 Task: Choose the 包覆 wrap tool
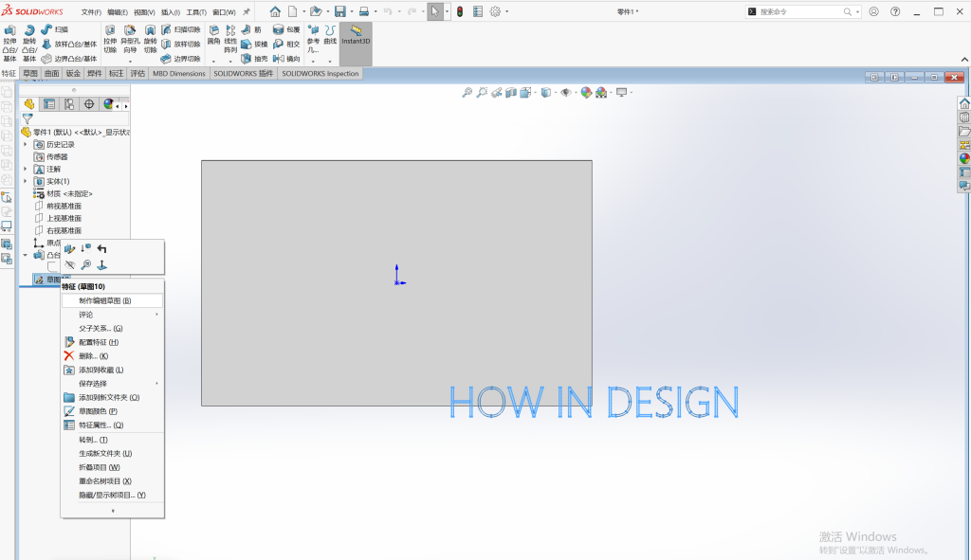(286, 29)
